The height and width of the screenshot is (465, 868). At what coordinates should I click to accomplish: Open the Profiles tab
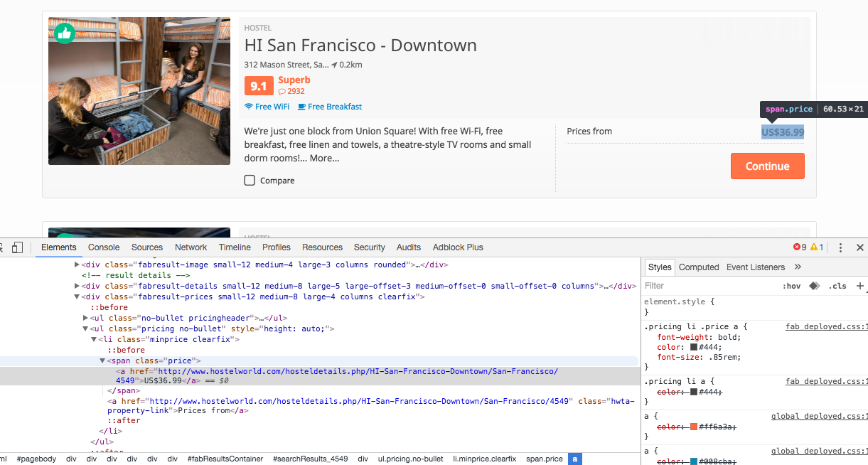[277, 247]
